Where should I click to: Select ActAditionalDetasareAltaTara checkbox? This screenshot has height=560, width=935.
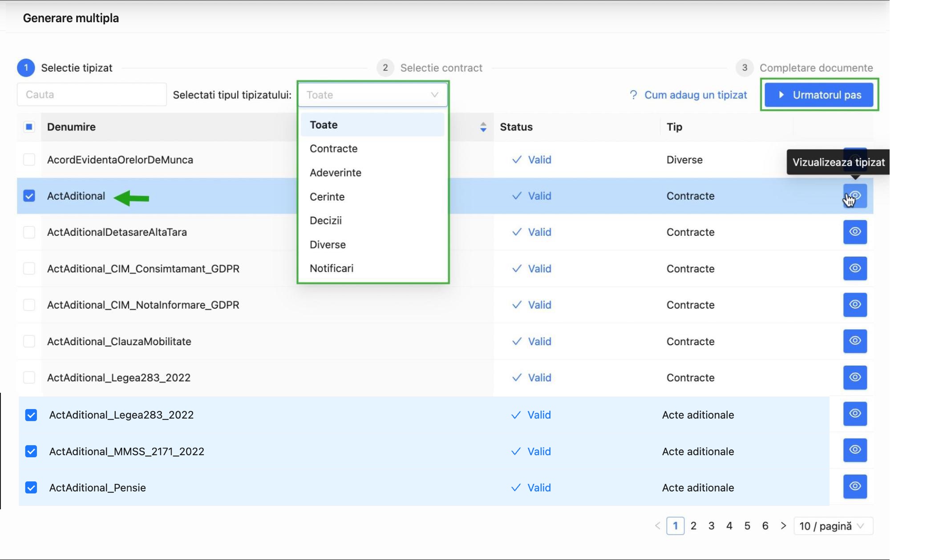(x=29, y=232)
